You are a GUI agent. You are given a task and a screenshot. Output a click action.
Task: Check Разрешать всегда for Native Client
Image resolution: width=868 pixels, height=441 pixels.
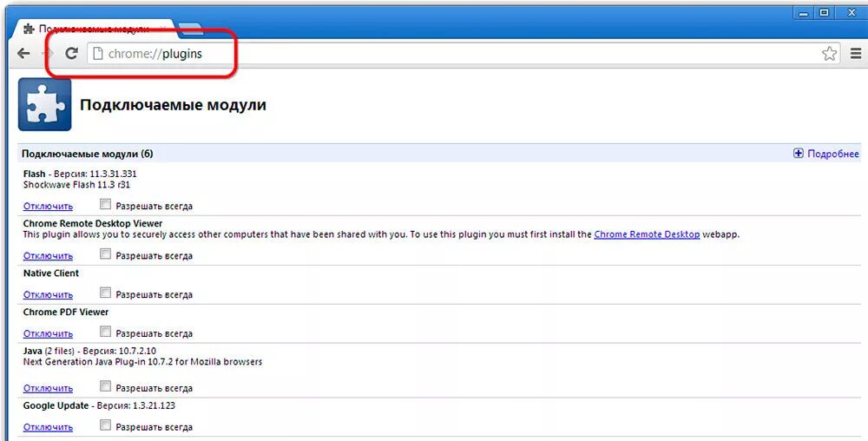pyautogui.click(x=105, y=293)
